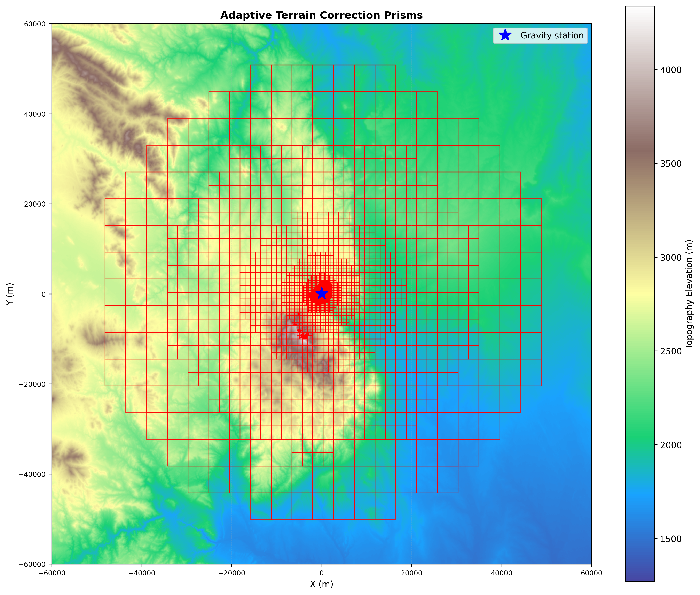Click the x-axis tick label 20000

411,573
